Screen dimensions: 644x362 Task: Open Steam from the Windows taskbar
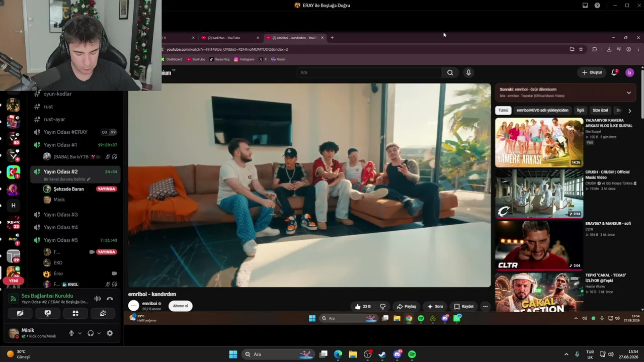coord(382,354)
